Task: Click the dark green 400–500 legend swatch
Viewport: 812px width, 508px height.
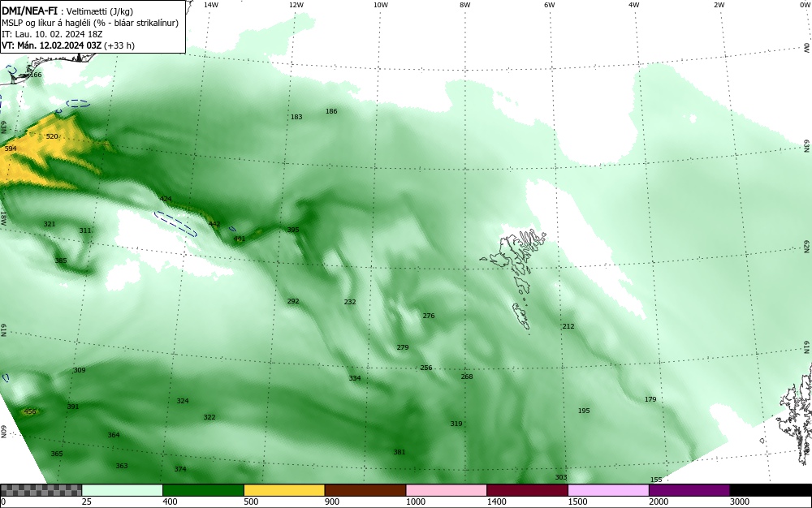Action: coord(203,490)
